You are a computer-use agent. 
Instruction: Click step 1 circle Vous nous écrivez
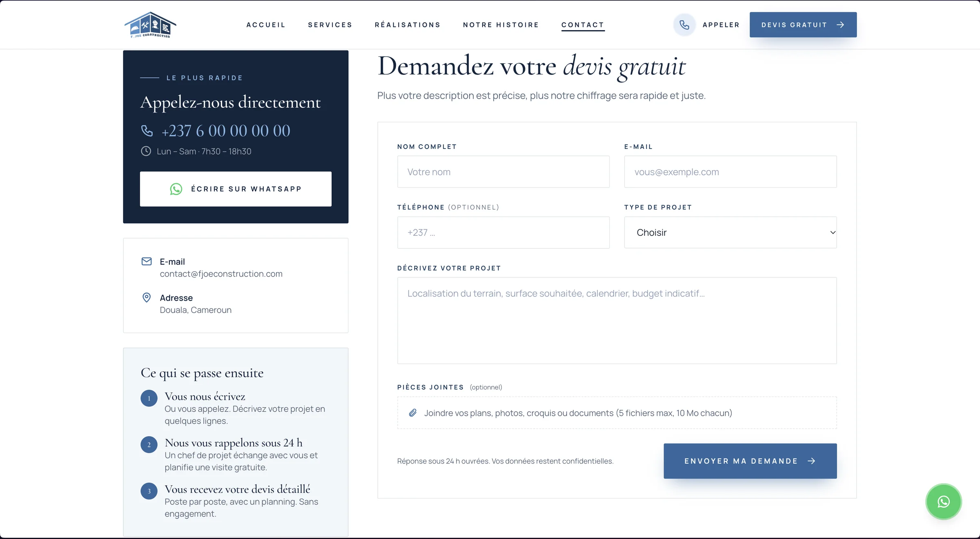coord(149,399)
